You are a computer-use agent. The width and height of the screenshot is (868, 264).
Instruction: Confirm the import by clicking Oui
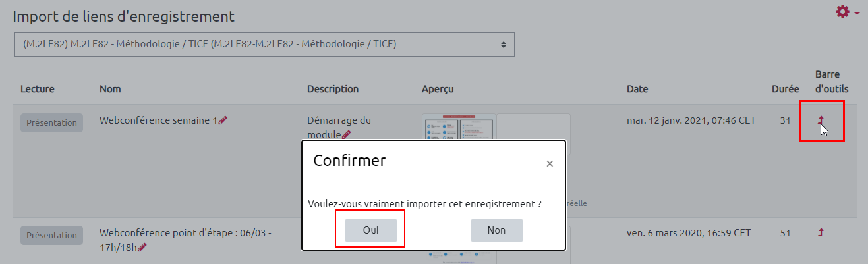[x=370, y=230]
